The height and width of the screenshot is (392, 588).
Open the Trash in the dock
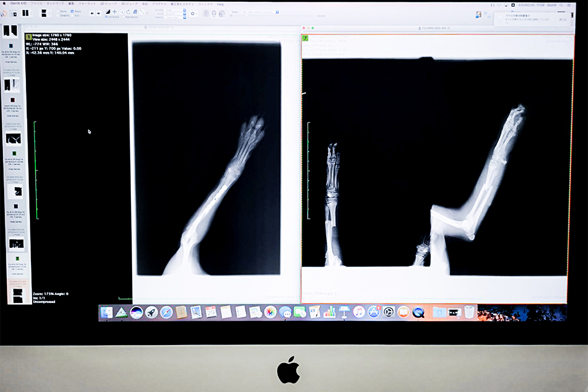(x=469, y=312)
